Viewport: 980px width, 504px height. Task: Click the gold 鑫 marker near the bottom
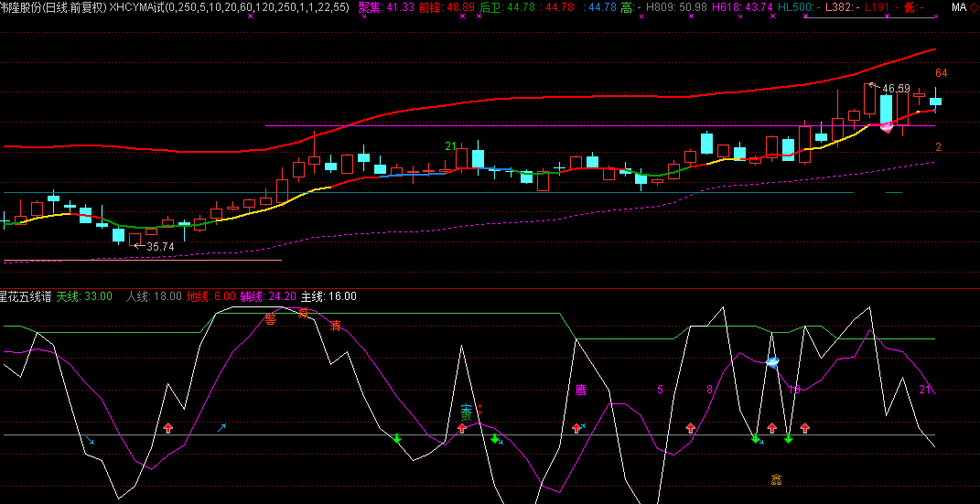click(x=776, y=477)
